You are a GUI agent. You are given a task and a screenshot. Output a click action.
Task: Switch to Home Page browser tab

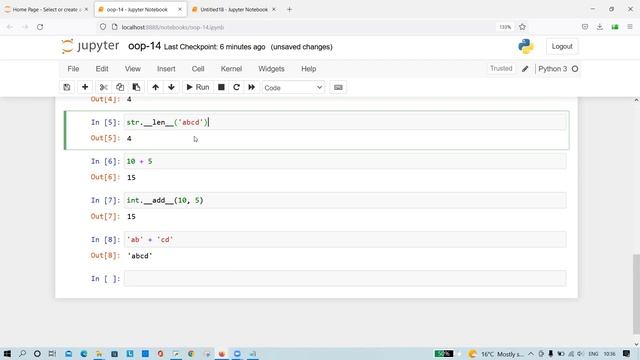pos(46,9)
